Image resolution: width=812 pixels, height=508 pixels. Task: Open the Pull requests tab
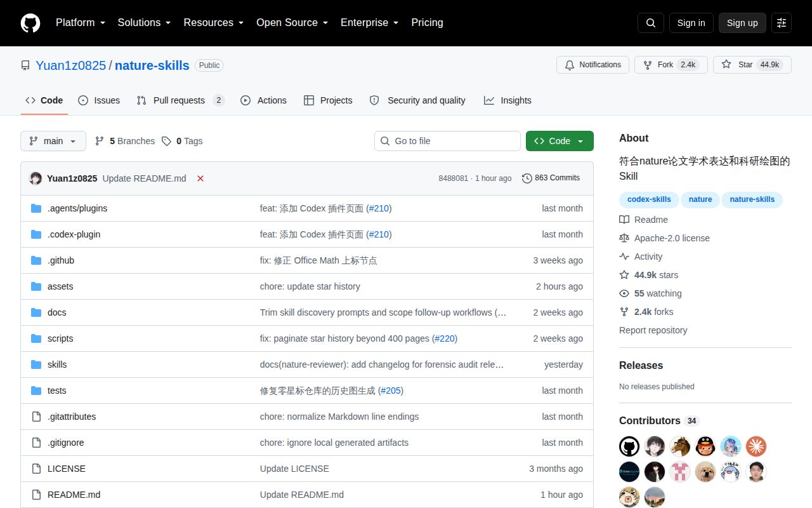click(x=180, y=100)
